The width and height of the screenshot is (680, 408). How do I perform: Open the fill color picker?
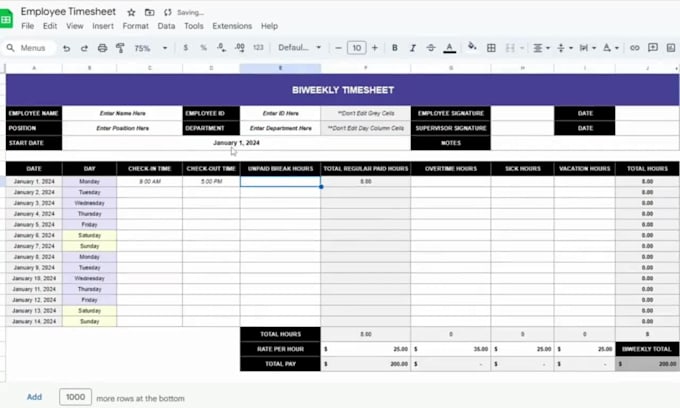pyautogui.click(x=472, y=47)
